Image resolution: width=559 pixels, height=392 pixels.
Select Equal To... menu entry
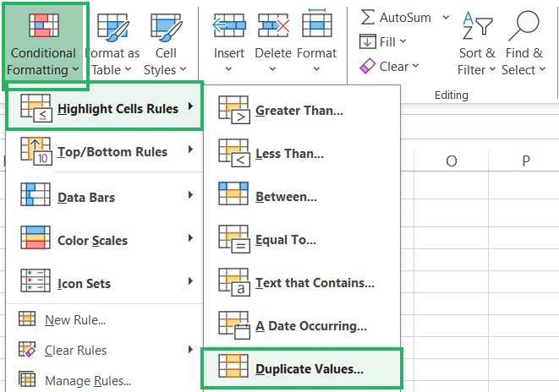click(x=302, y=240)
